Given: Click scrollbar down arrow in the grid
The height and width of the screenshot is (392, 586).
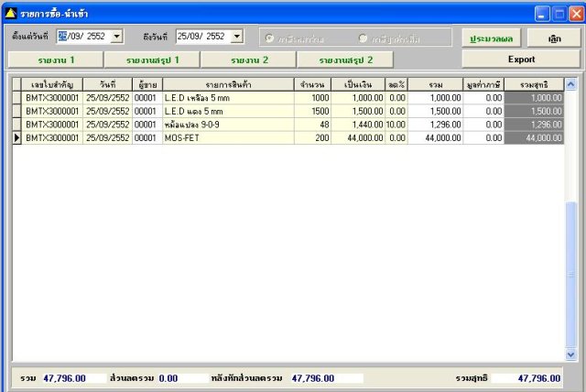Looking at the screenshot, I should tap(570, 354).
